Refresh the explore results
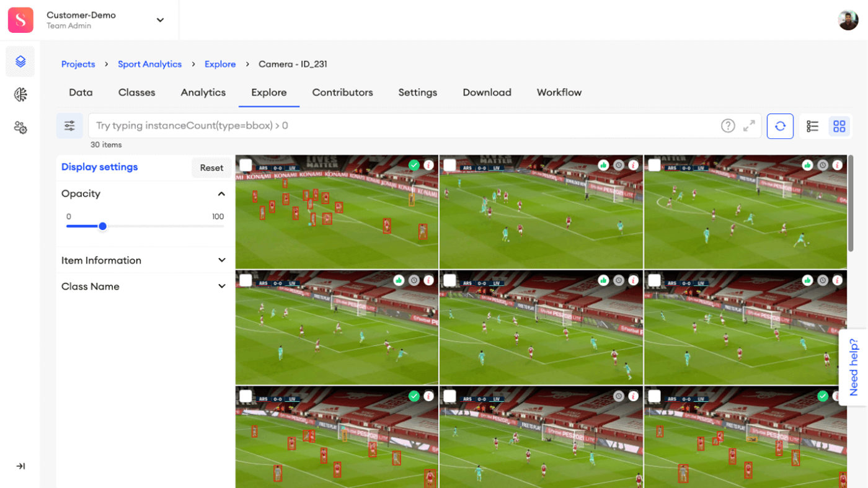This screenshot has width=868, height=488. tap(780, 126)
